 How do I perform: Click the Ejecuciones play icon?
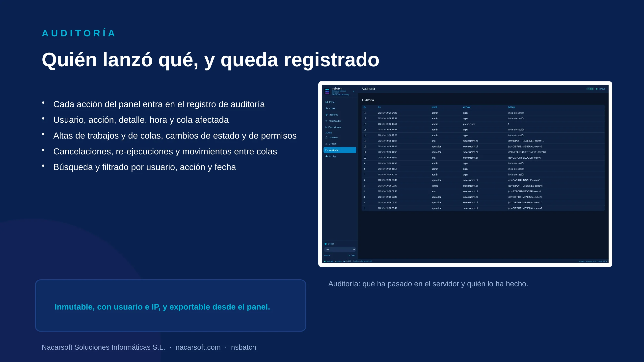pos(326,127)
